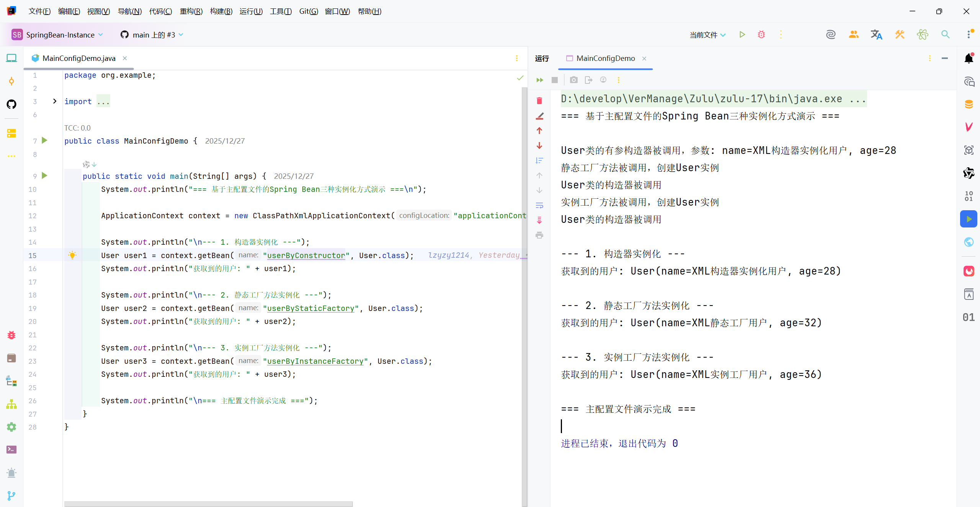Select the MainConfigDemo run tab
Screen dimensions: 980x507
tap(605, 58)
